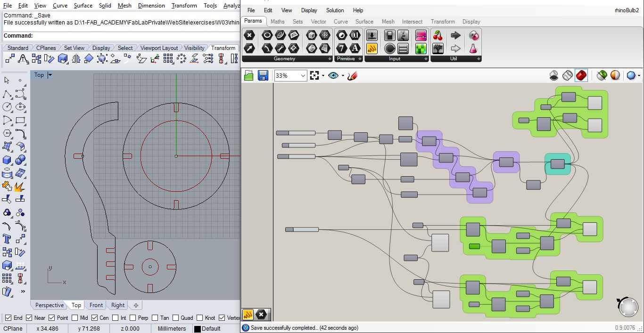
Task: Enable the Mid object snap checkbox
Action: coord(75,318)
